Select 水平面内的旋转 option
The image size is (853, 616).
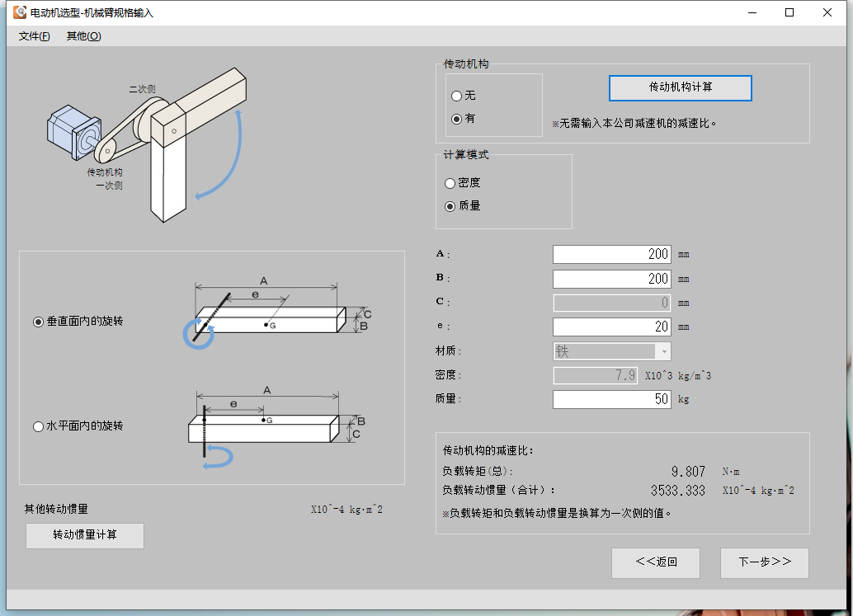[x=78, y=426]
